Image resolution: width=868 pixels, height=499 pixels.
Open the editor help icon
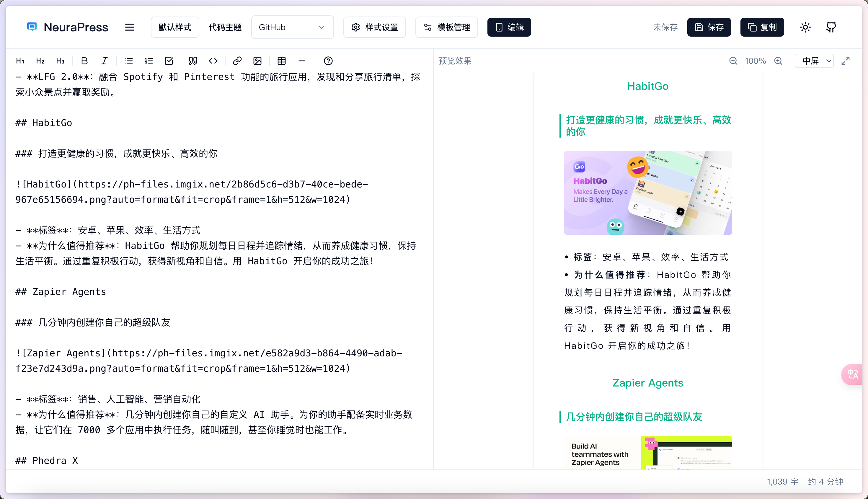pos(328,61)
